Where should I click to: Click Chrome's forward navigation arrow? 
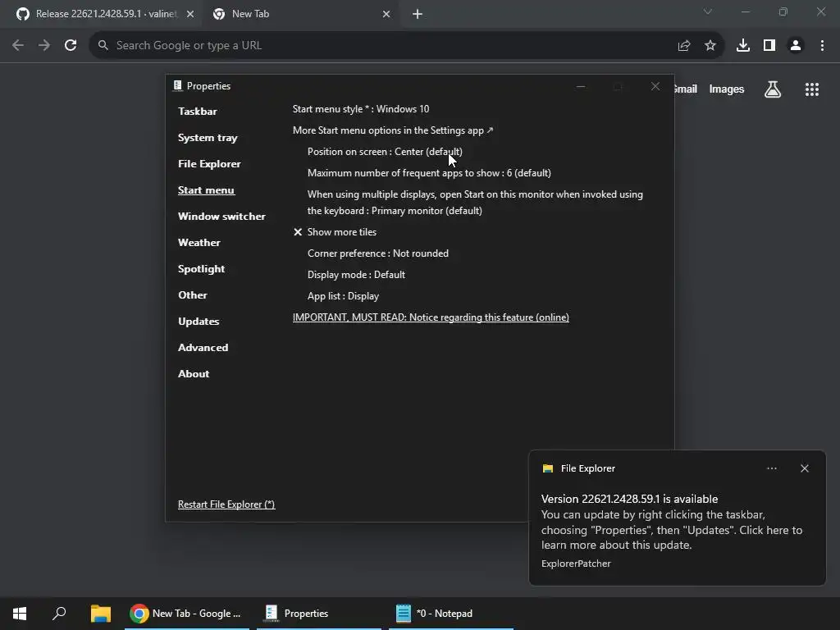pyautogui.click(x=44, y=46)
